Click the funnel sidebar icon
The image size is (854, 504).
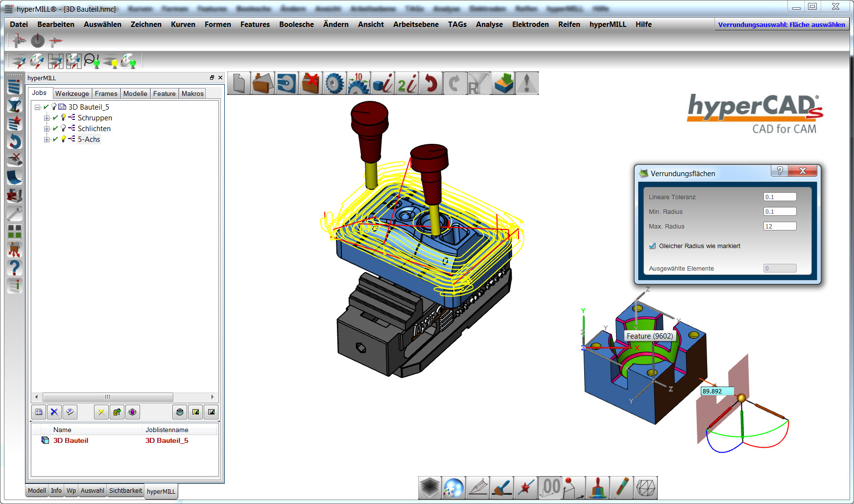(14, 105)
